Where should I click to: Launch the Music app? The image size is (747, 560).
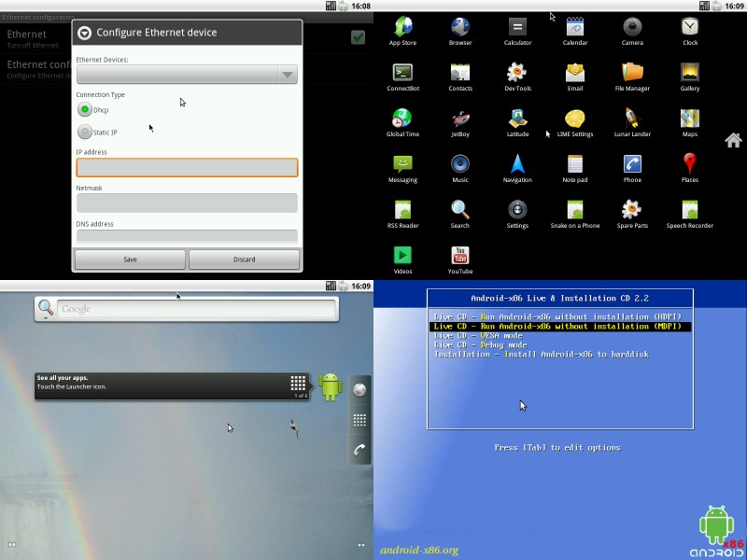pyautogui.click(x=460, y=168)
